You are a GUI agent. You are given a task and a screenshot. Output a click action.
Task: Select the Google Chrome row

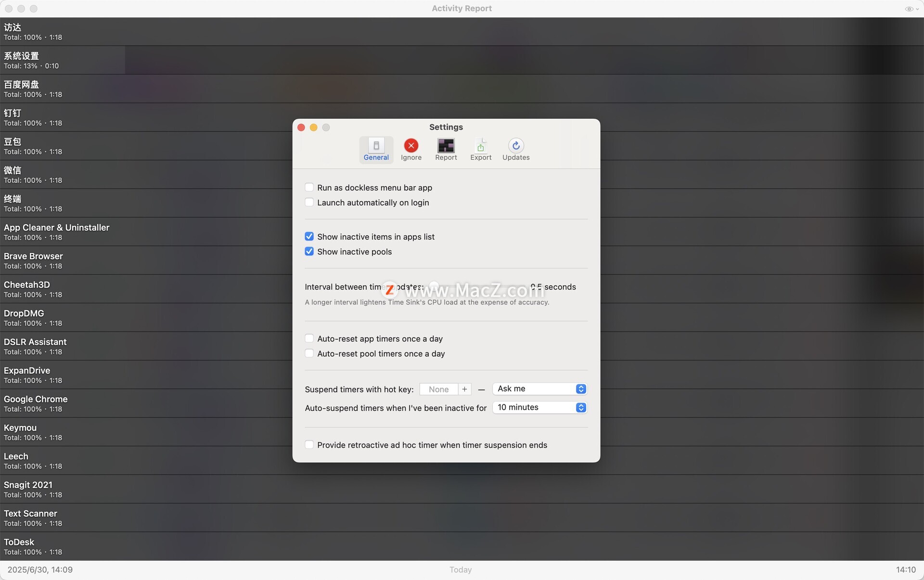pyautogui.click(x=462, y=403)
